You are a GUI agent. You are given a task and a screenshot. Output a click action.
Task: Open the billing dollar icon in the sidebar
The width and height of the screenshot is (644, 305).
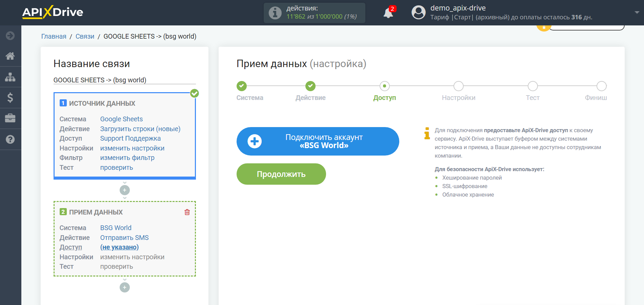pyautogui.click(x=10, y=98)
